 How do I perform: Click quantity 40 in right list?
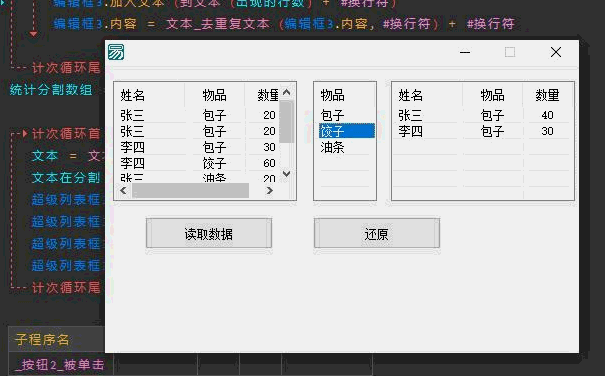pyautogui.click(x=547, y=115)
